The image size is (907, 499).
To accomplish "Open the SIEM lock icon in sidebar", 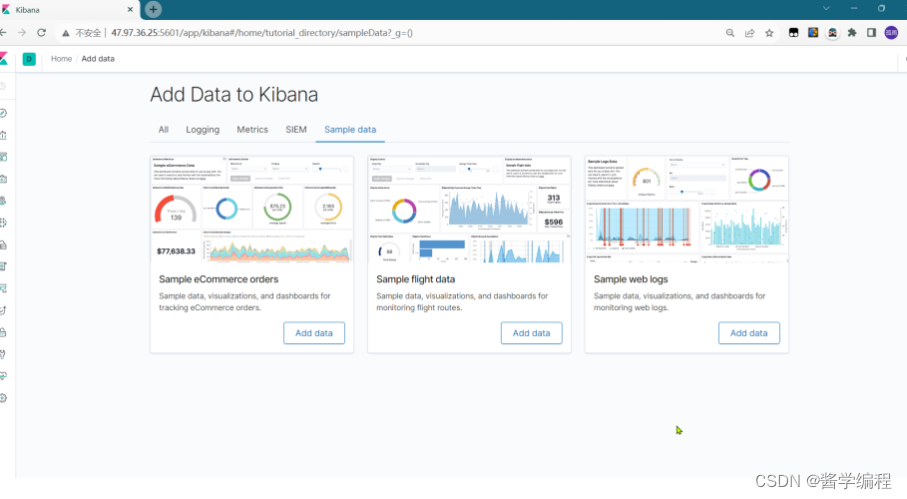I will [3, 332].
